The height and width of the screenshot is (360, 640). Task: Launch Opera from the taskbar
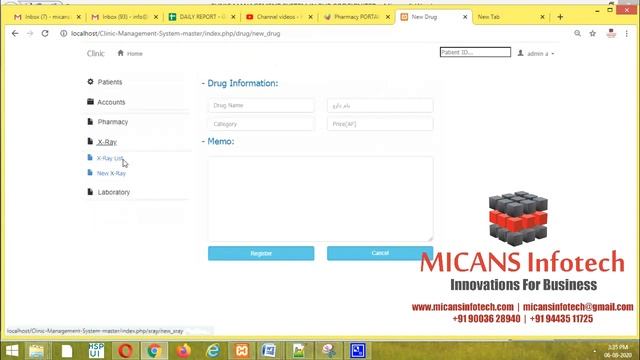pos(125,351)
